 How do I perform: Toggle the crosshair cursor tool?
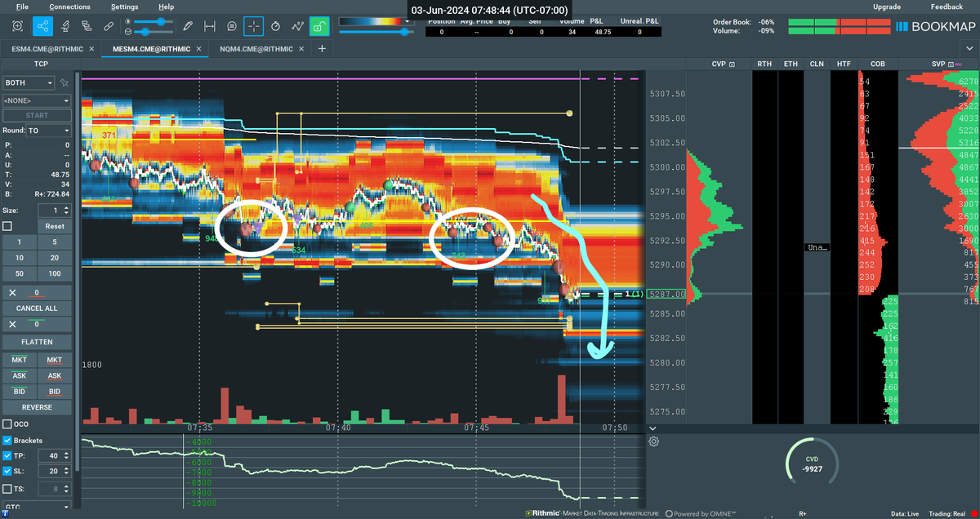click(254, 26)
